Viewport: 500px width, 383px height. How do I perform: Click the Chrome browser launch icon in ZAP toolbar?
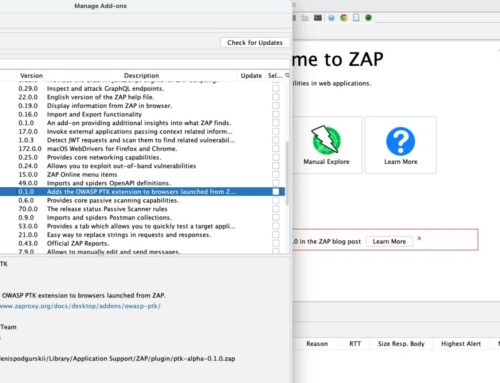[x=344, y=18]
